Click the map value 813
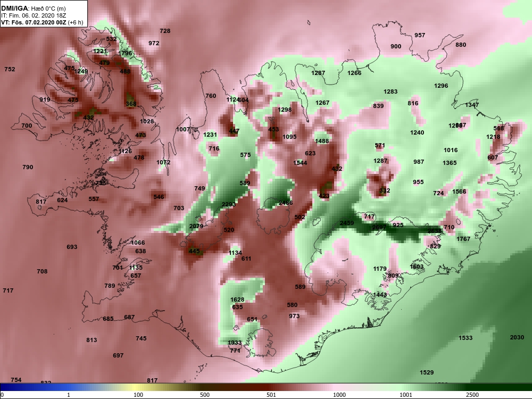The height and width of the screenshot is (399, 532). [x=92, y=340]
